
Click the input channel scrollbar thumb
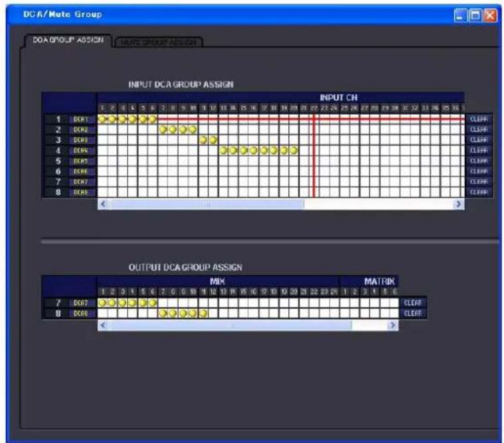click(207, 204)
